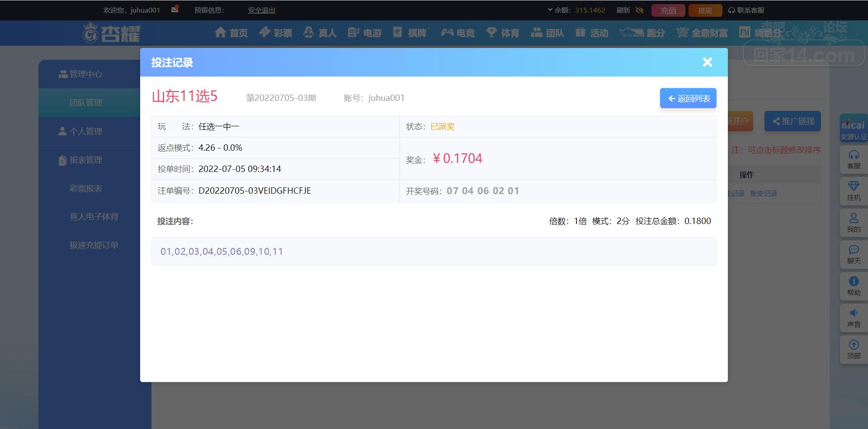Viewport: 868px width, 429px height.
Task: Expand 个人管理 in sidebar
Action: 80,131
